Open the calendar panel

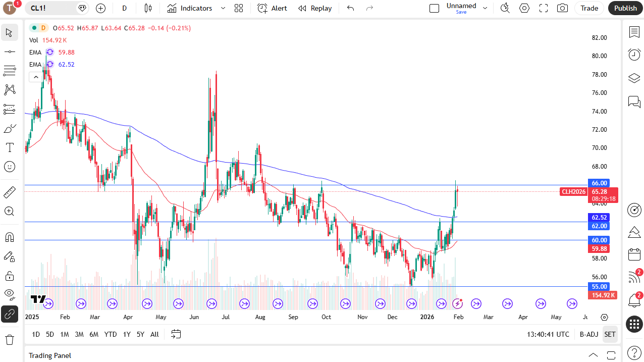[634, 254]
